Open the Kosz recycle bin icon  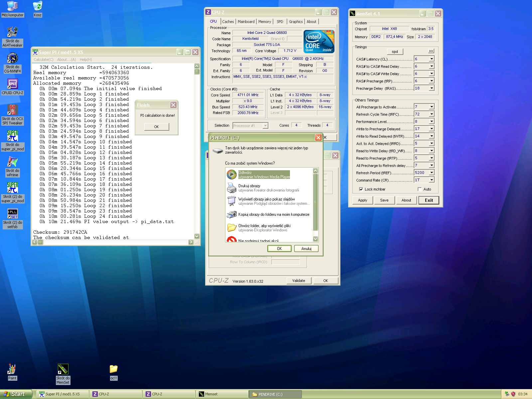pyautogui.click(x=38, y=9)
